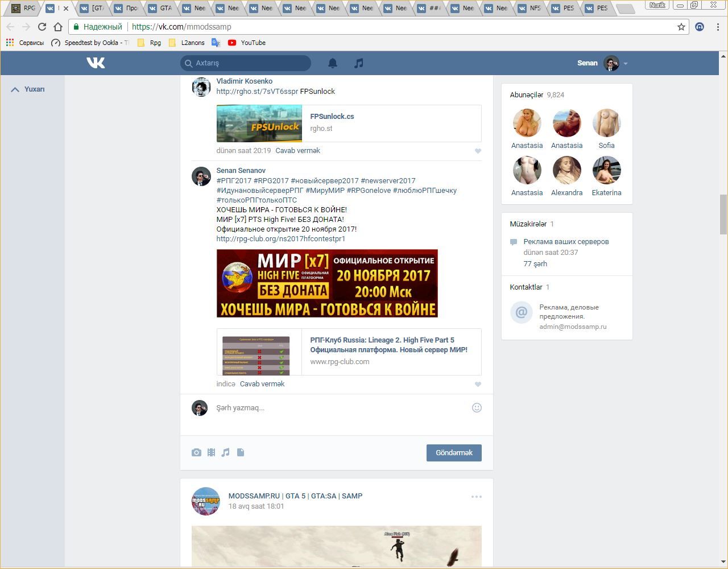Image resolution: width=728 pixels, height=569 pixels.
Task: Open the FPSUnlock attachment thumbnail
Action: click(x=259, y=123)
